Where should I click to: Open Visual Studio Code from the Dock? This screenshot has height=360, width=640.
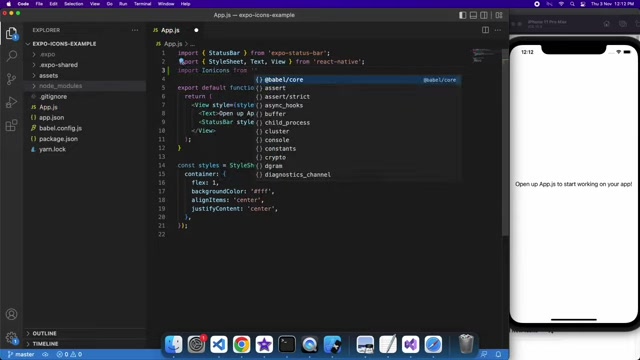click(x=219, y=344)
